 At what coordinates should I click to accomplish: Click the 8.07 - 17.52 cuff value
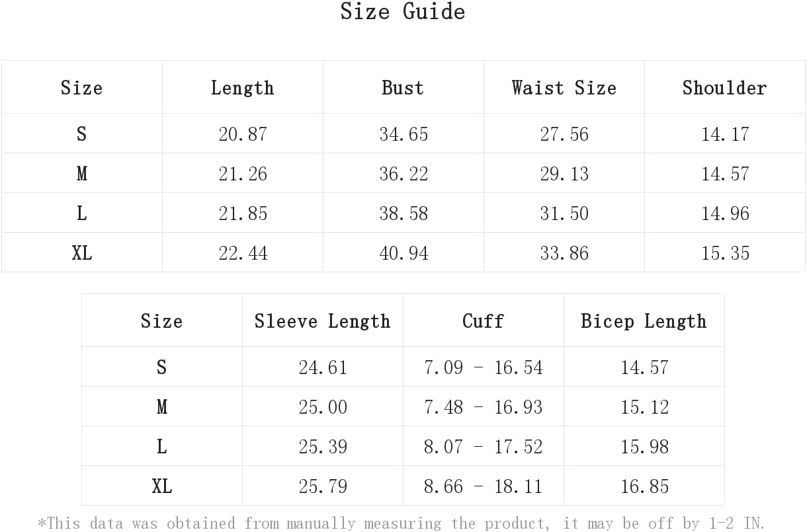click(484, 447)
